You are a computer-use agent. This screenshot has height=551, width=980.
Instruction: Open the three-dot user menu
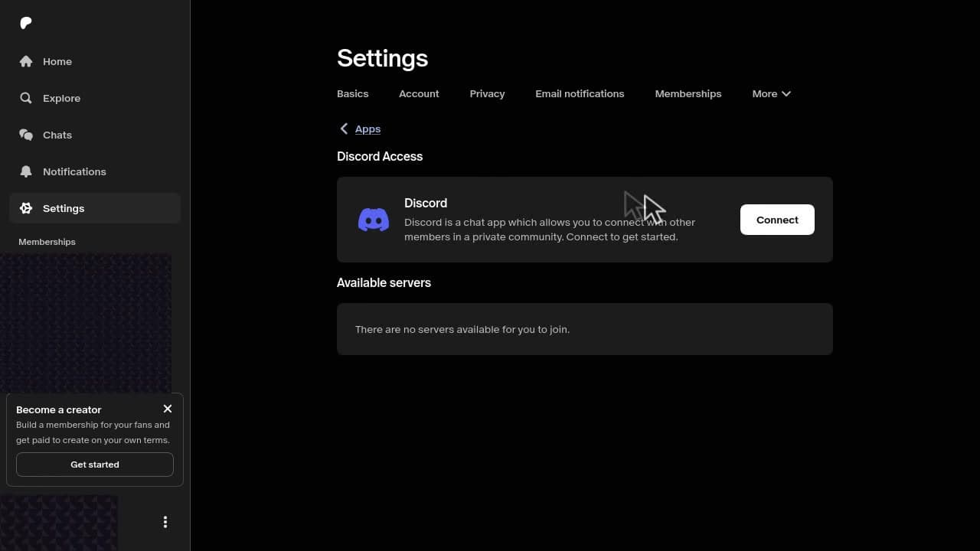pyautogui.click(x=165, y=522)
